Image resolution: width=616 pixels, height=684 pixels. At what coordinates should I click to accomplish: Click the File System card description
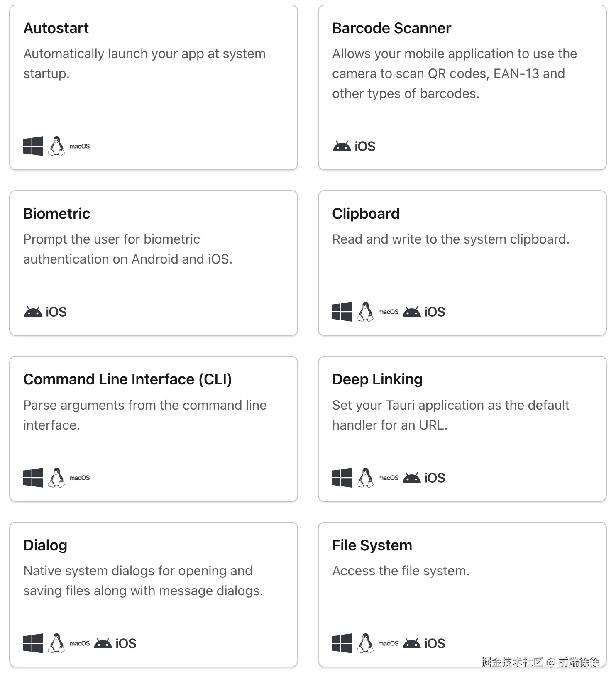point(401,571)
